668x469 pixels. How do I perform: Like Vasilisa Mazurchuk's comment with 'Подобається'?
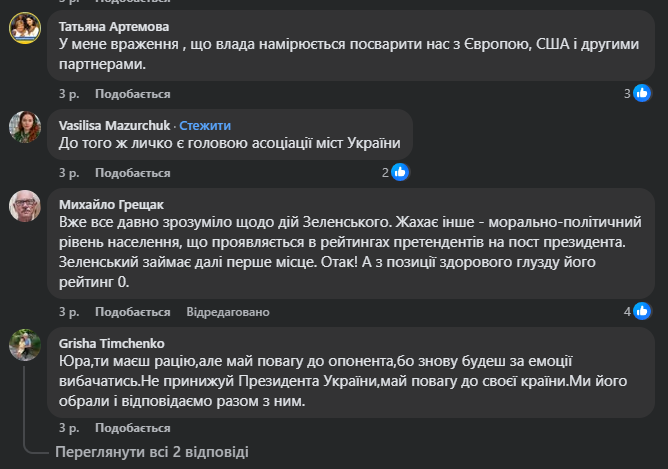(x=133, y=173)
